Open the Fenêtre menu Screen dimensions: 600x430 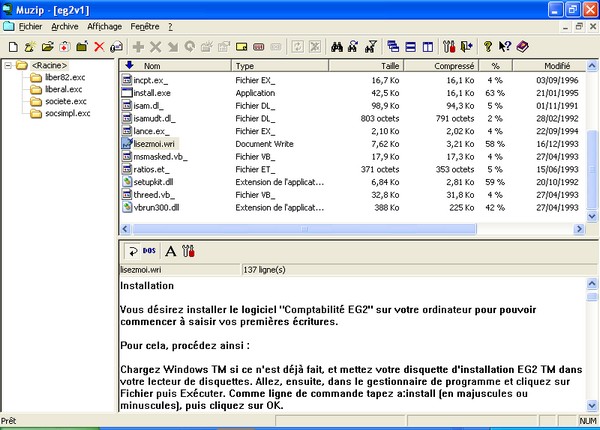click(145, 26)
